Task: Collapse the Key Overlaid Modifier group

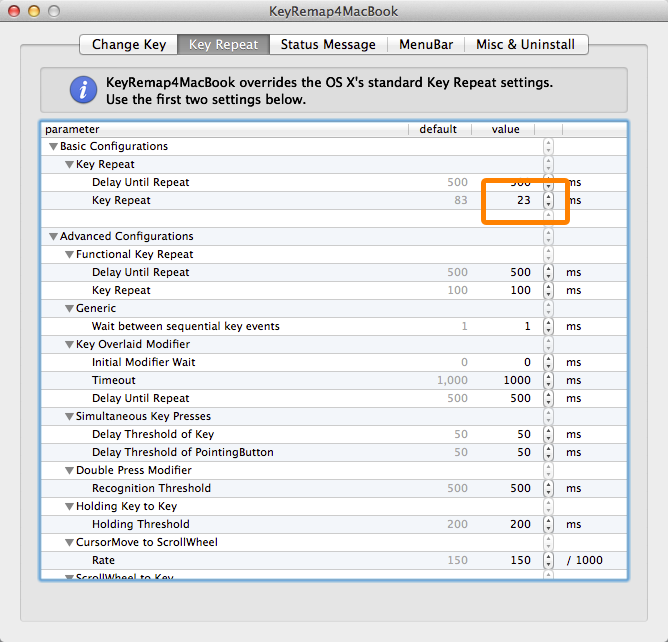Action: coord(69,345)
